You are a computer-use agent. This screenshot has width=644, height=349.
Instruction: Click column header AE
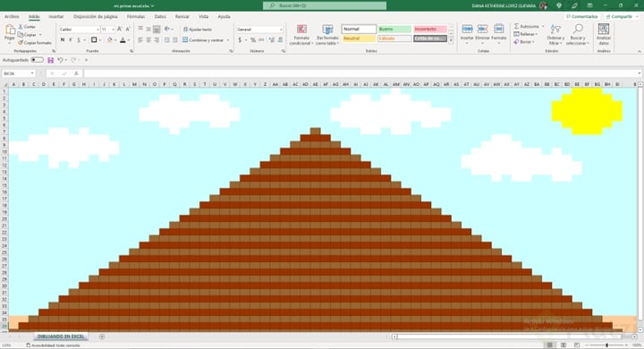tap(315, 84)
